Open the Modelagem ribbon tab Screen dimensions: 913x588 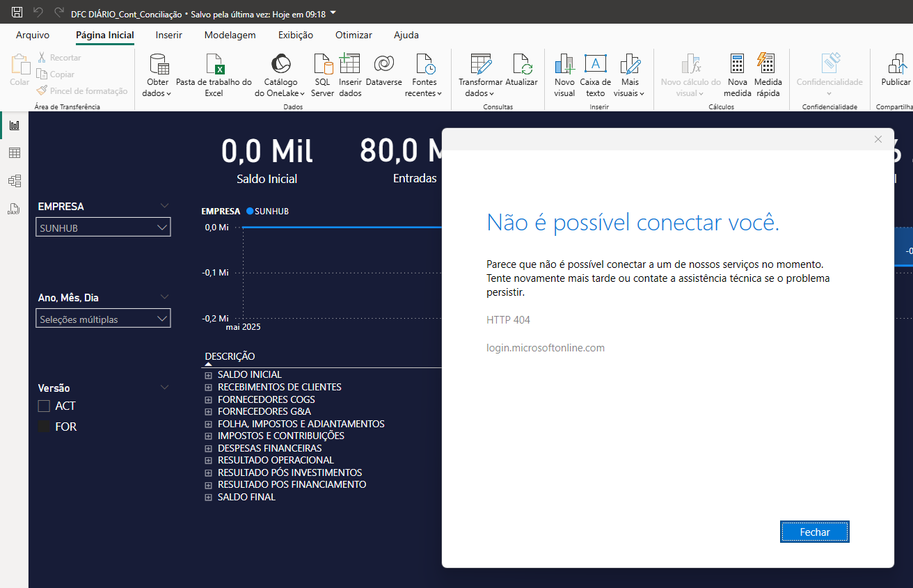coord(230,35)
